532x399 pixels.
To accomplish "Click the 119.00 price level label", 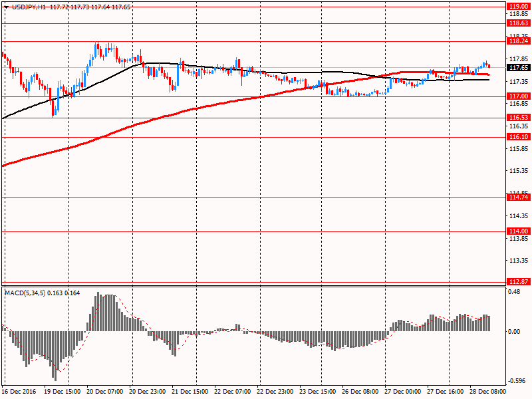I will 519,7.
